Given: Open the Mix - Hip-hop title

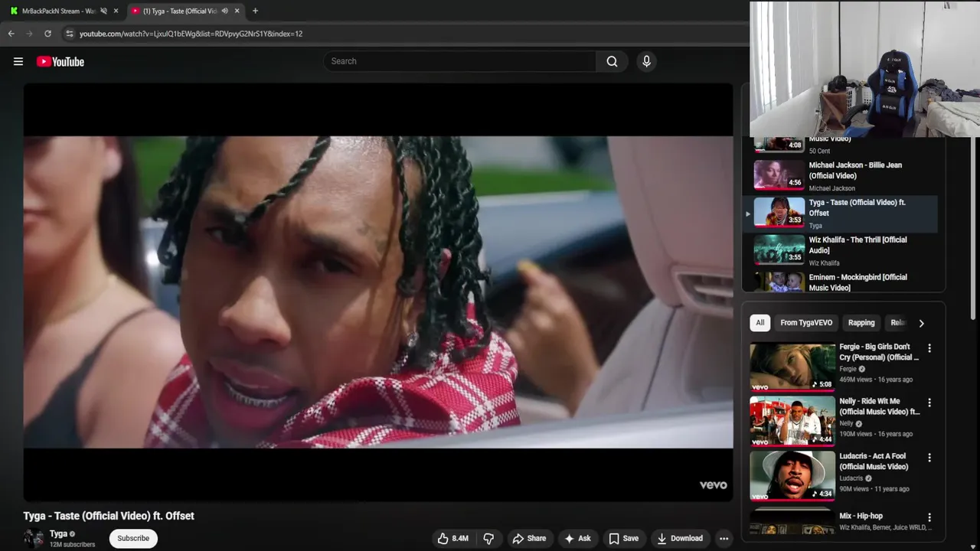Looking at the screenshot, I should (x=861, y=516).
